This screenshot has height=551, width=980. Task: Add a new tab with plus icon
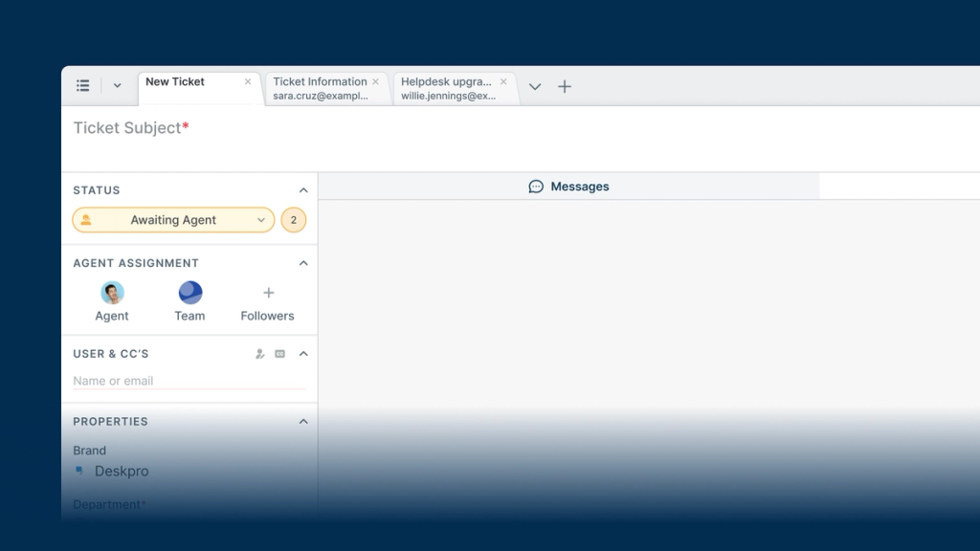(565, 86)
